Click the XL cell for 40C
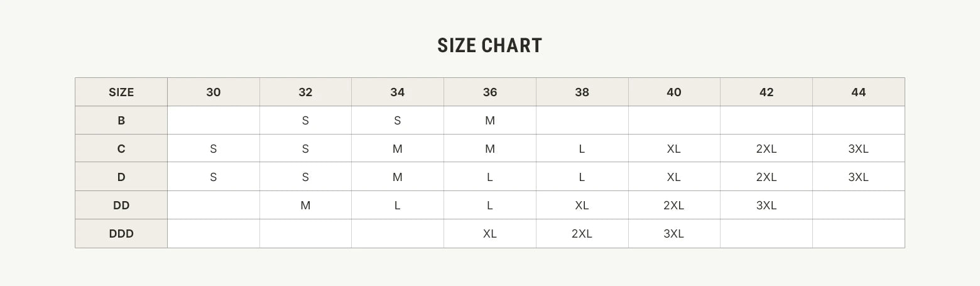 point(674,148)
